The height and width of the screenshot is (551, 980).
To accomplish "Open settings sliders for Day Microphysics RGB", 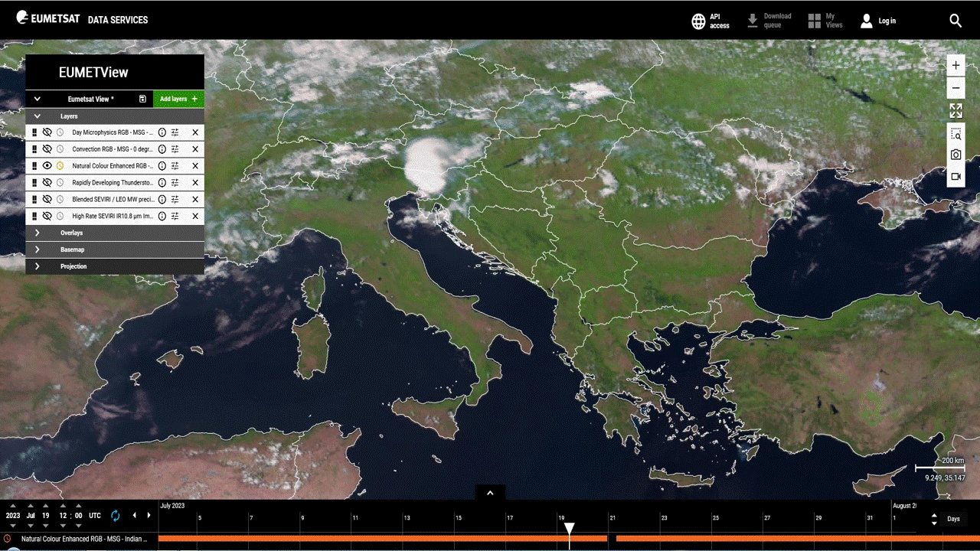I will coord(175,132).
